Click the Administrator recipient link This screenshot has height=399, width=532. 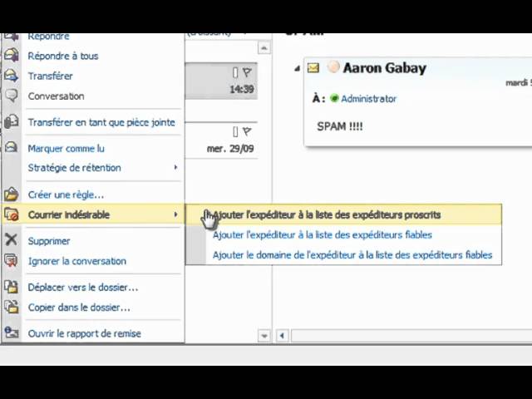pyautogui.click(x=368, y=99)
